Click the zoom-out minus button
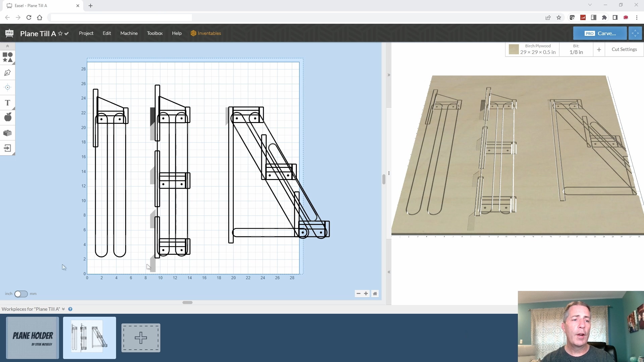644x362 pixels. point(358,294)
